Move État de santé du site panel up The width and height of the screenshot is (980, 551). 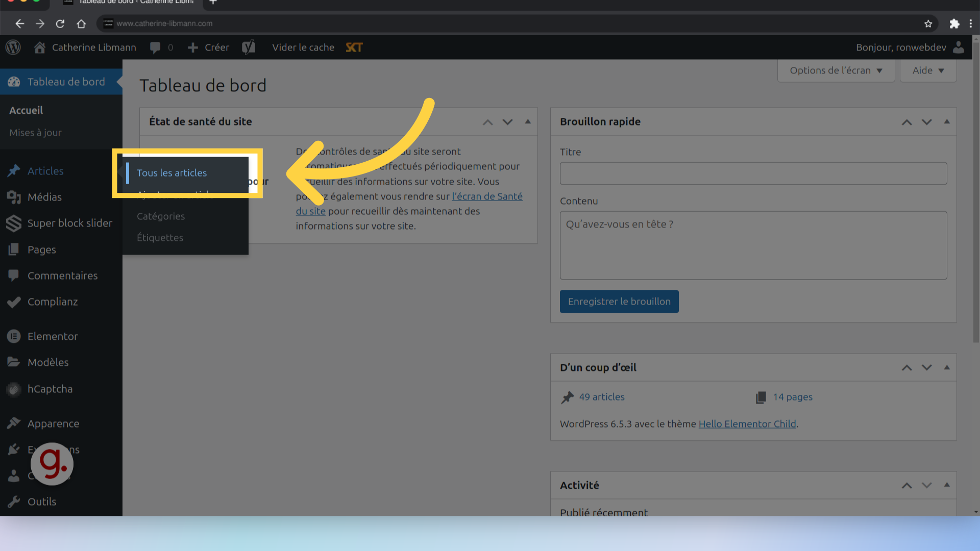coord(487,122)
